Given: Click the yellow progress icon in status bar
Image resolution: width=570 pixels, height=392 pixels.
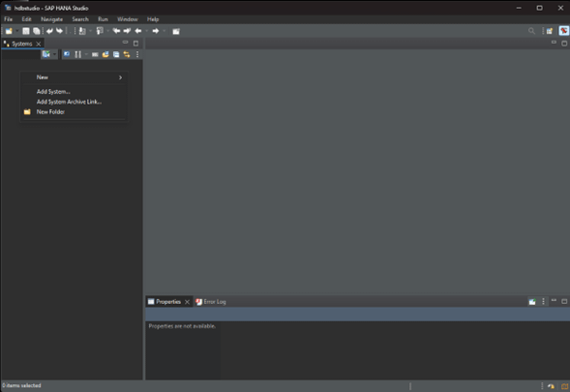Looking at the screenshot, I should [x=551, y=386].
